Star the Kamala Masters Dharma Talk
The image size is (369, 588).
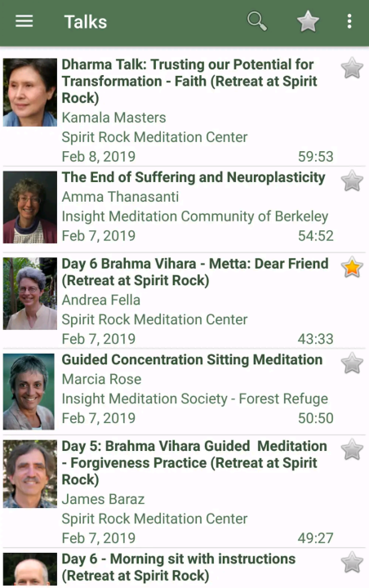click(352, 69)
